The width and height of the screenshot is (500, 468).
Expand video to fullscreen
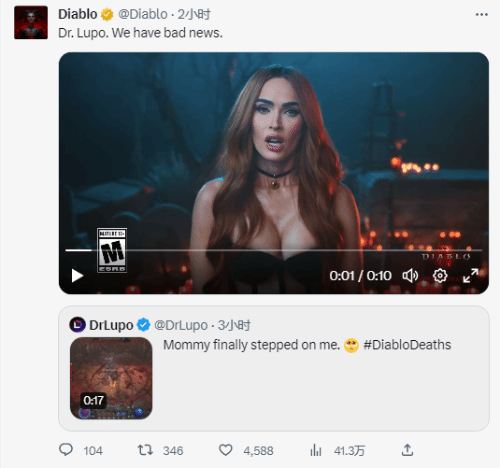pos(471,276)
